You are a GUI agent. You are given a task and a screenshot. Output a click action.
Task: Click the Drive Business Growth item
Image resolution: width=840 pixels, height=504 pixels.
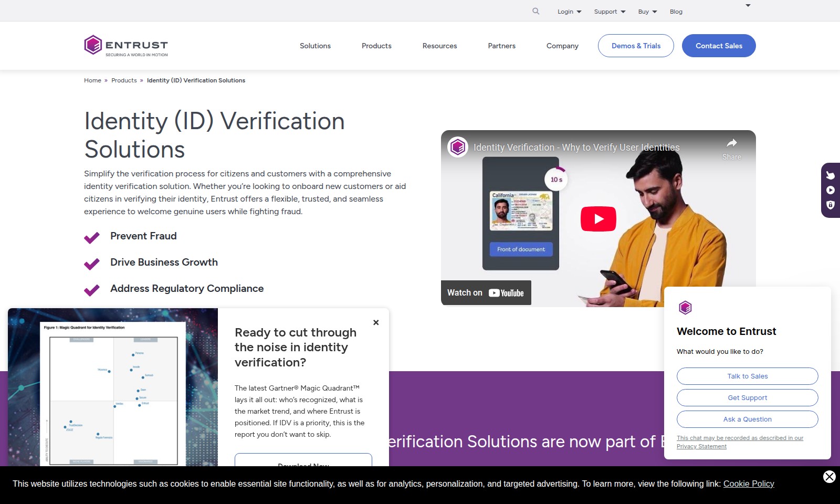point(151,262)
